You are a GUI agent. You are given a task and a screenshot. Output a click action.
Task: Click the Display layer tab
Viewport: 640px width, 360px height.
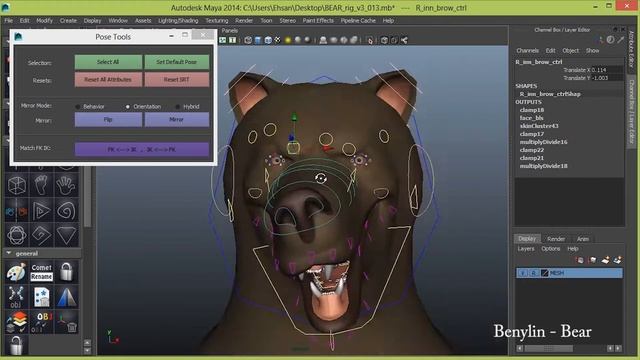point(527,239)
